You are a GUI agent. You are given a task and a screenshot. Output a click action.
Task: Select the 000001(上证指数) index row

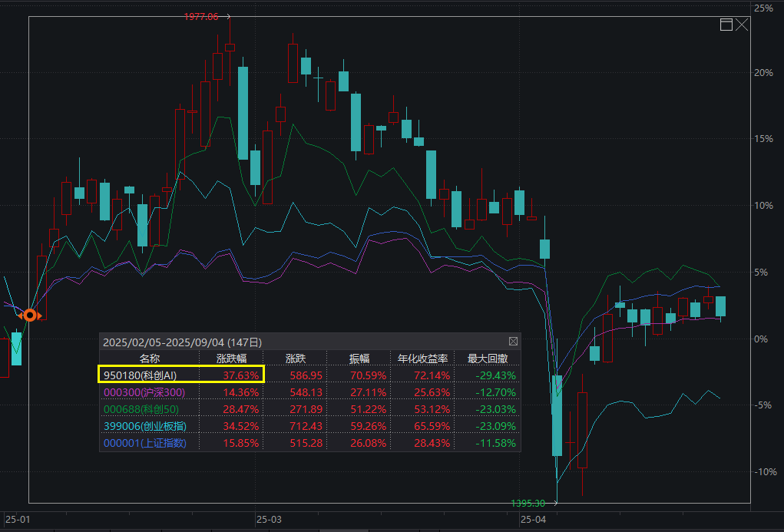click(x=146, y=442)
